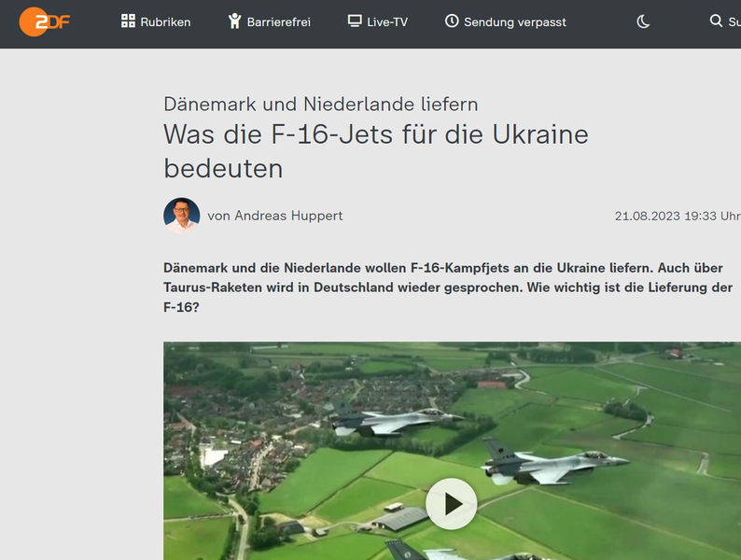Click the Barrierefrei accessibility figure icon
The height and width of the screenshot is (560, 741).
pos(234,21)
